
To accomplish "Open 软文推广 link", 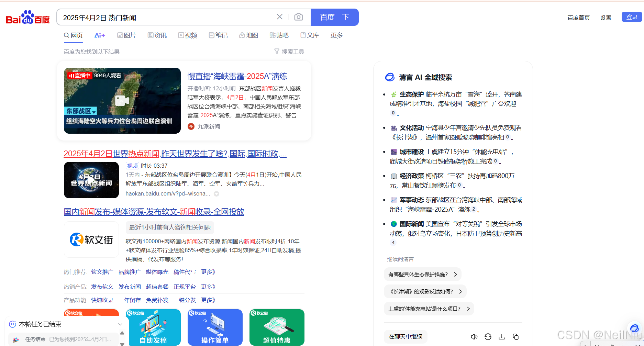I will [102, 272].
